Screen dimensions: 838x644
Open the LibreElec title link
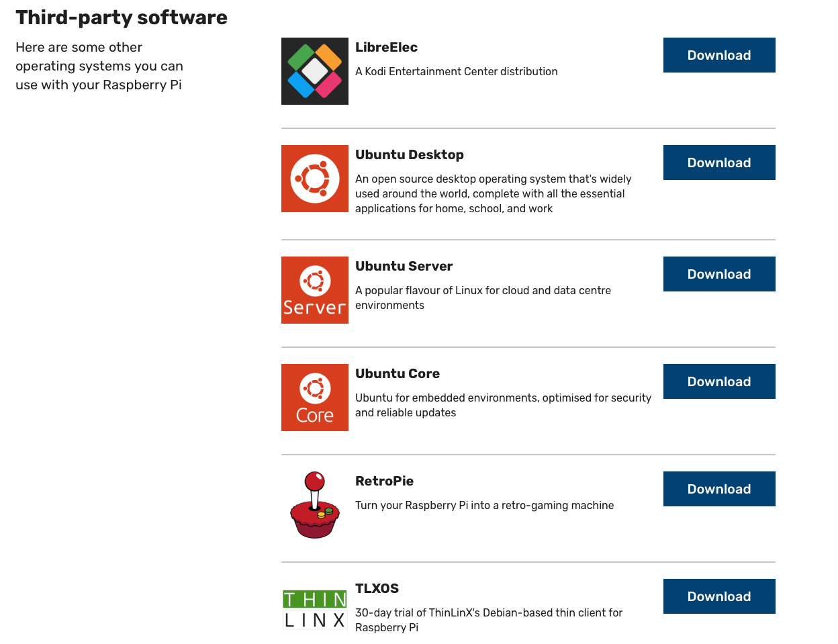386,48
